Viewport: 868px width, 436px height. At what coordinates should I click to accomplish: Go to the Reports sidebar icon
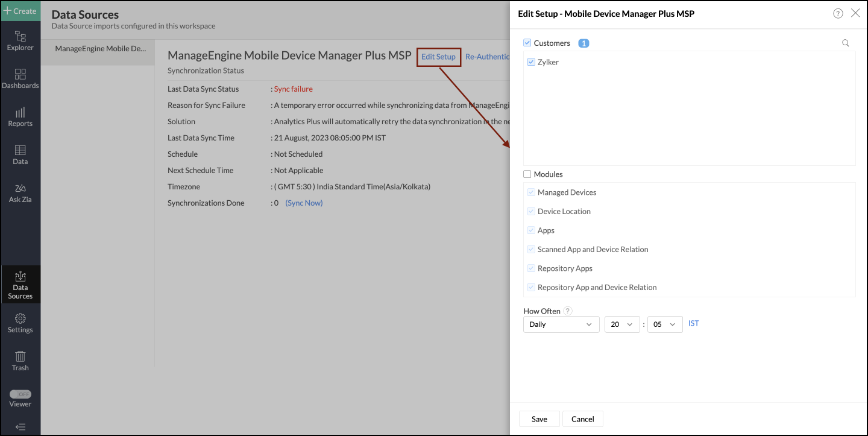pyautogui.click(x=20, y=112)
